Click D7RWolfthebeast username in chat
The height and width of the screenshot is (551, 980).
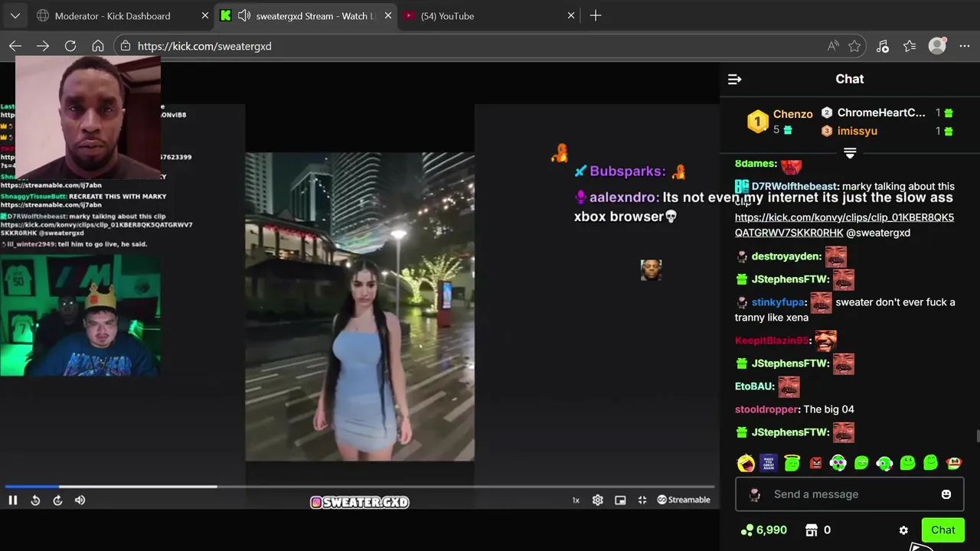tap(794, 186)
